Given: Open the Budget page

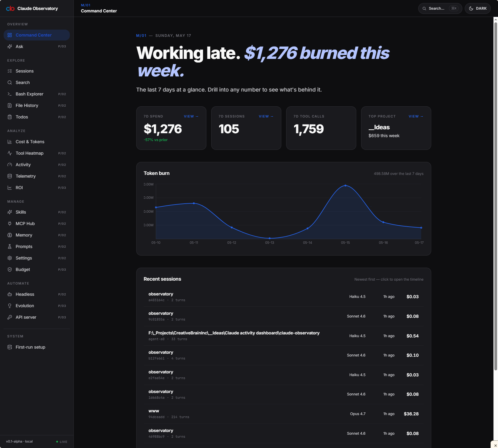Looking at the screenshot, I should coord(37,269).
